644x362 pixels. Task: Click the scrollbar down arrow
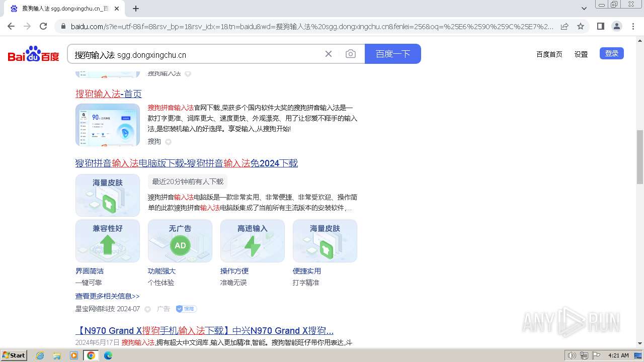[639, 344]
